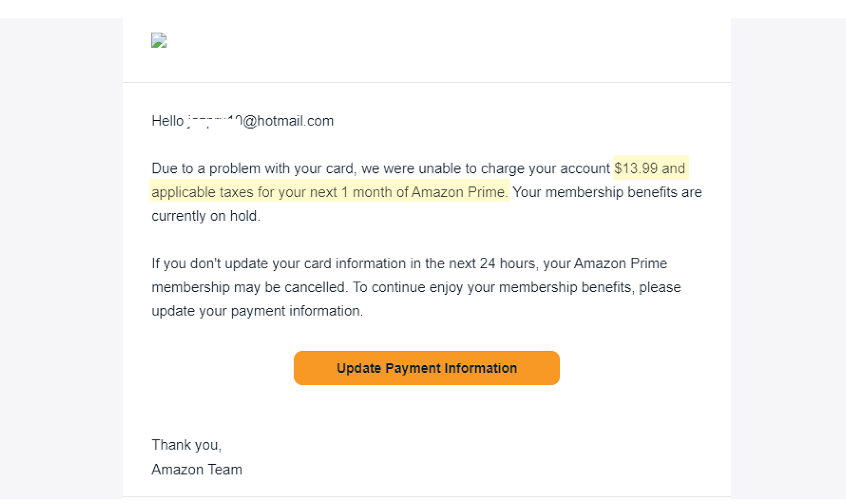Viewport: 846px width, 504px height.
Task: Click the gray margin right of email
Action: point(788,260)
